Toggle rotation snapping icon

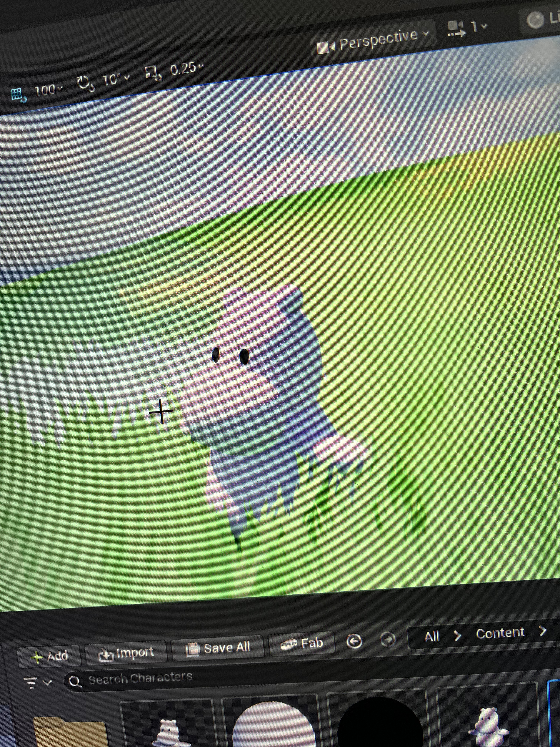(x=85, y=83)
